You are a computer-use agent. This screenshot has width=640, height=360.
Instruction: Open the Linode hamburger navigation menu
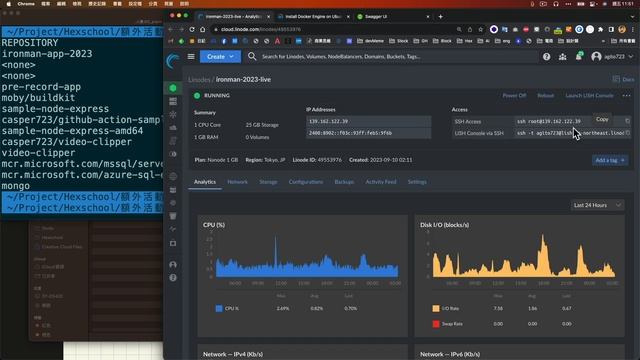coord(191,56)
